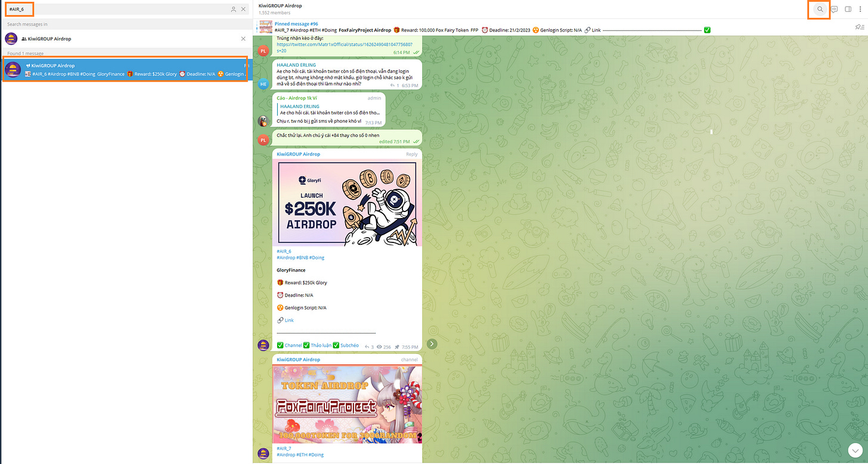The height and width of the screenshot is (464, 868).
Task: Open the Subchéo link
Action: [350, 345]
